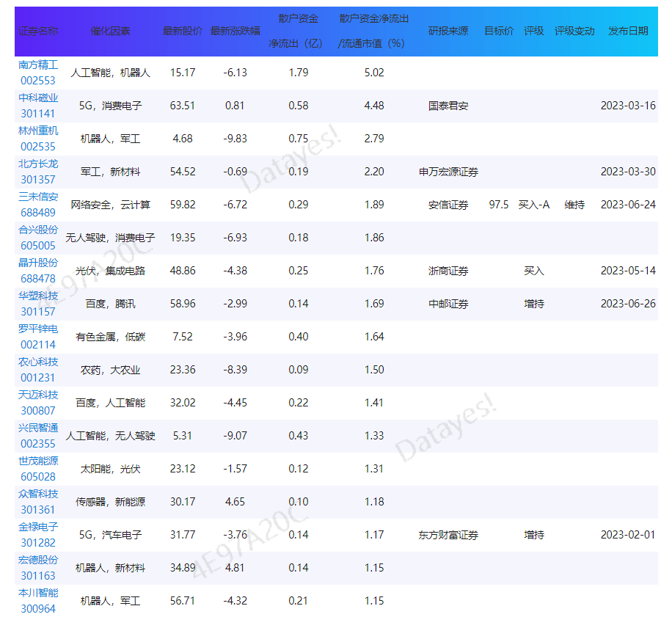Click the 增持 rating for 华塑科技

tap(534, 304)
